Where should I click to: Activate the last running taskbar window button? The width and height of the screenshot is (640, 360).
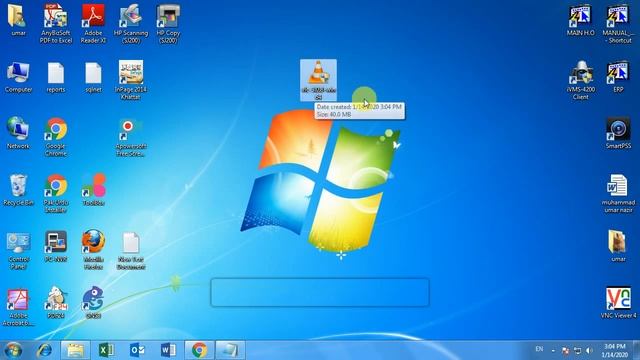(230, 350)
